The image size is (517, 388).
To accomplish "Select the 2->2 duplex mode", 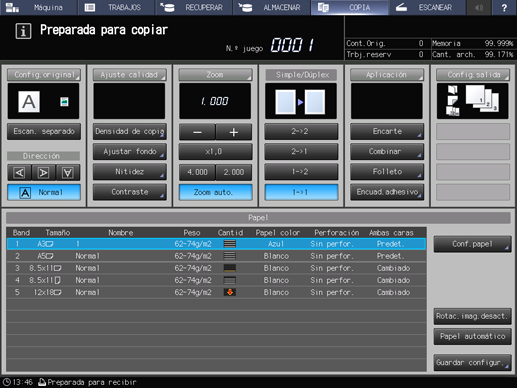I will coord(301,131).
